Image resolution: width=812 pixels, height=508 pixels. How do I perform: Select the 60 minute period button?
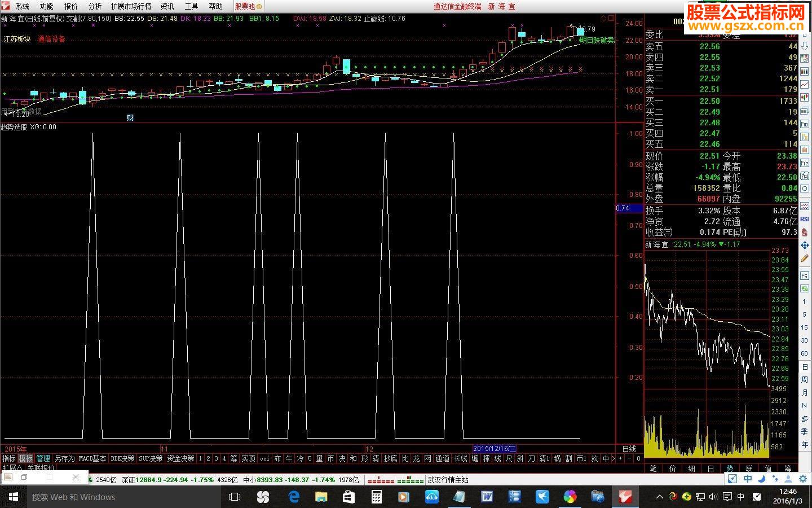[805, 353]
